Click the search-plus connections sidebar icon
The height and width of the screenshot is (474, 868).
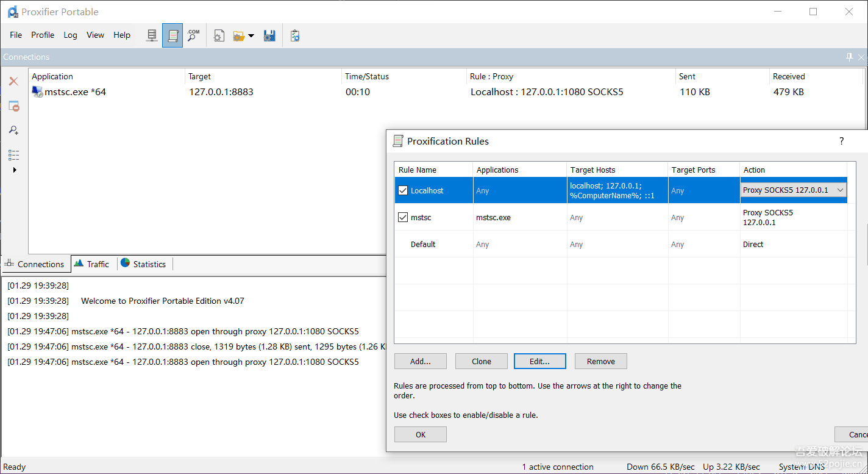point(13,130)
